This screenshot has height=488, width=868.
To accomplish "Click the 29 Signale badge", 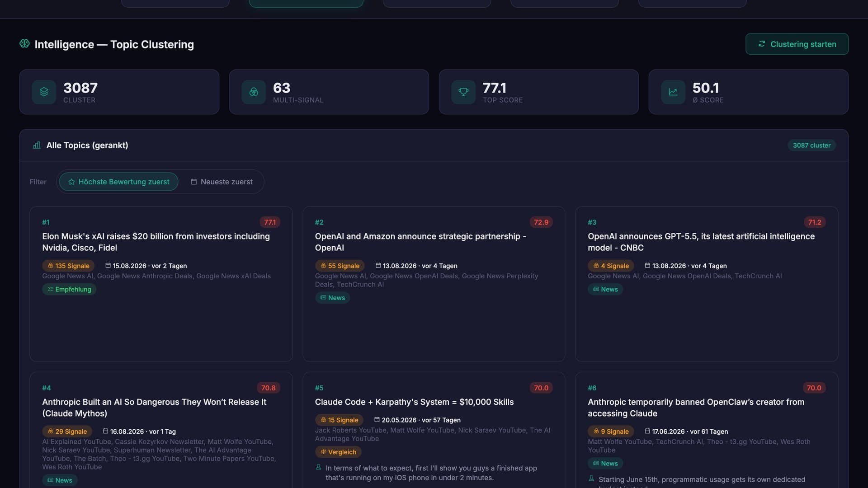I will tap(67, 432).
